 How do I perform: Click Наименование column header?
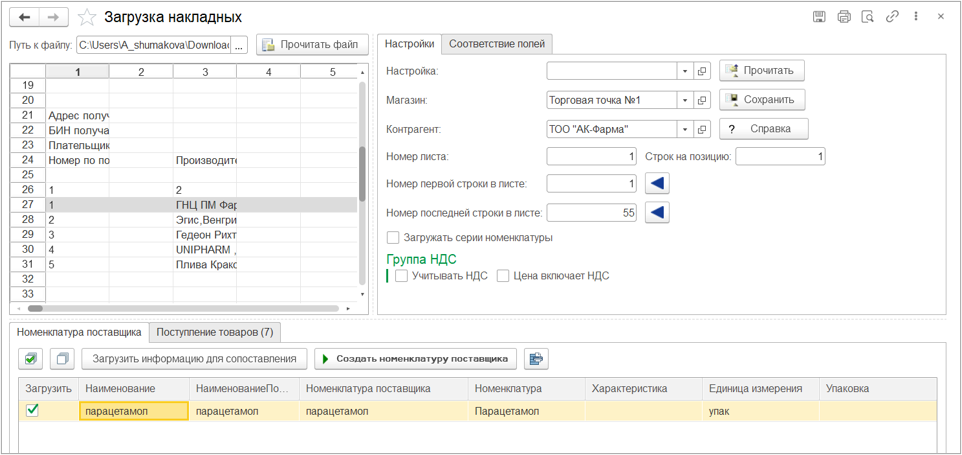pyautogui.click(x=134, y=389)
